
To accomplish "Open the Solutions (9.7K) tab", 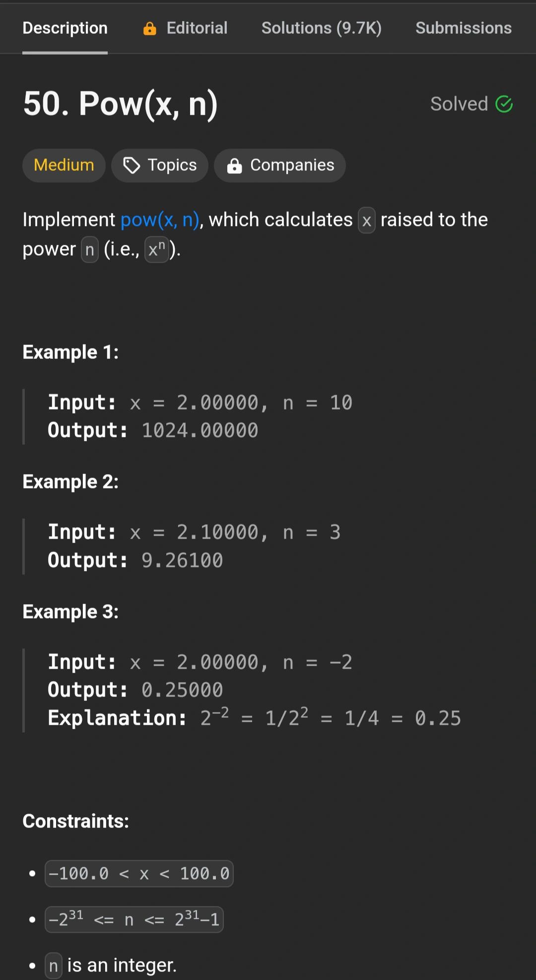I will pos(322,28).
